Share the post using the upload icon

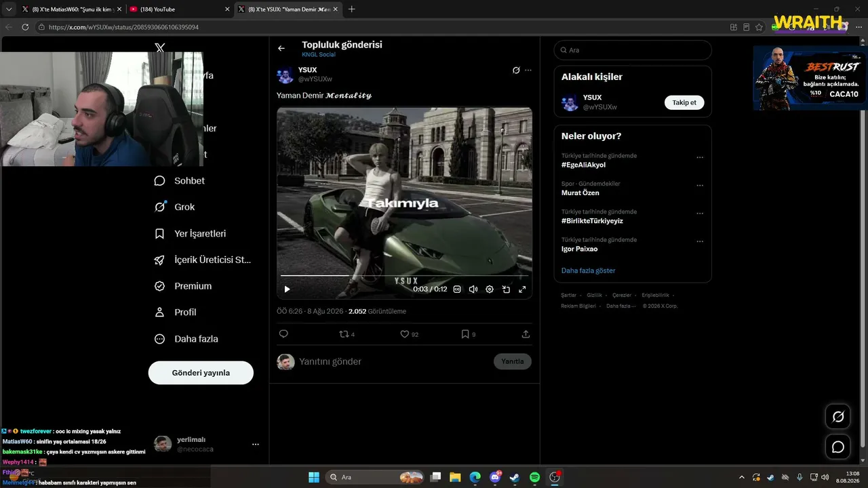click(x=526, y=333)
